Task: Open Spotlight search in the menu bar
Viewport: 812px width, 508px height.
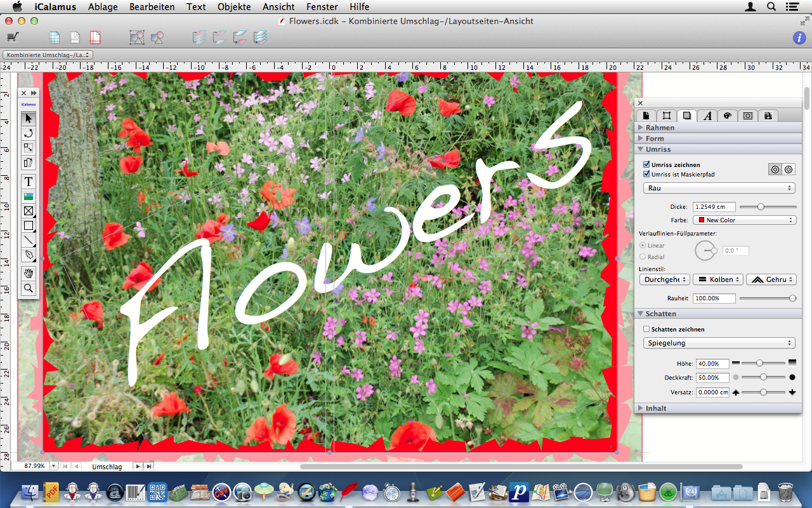Action: pos(771,7)
